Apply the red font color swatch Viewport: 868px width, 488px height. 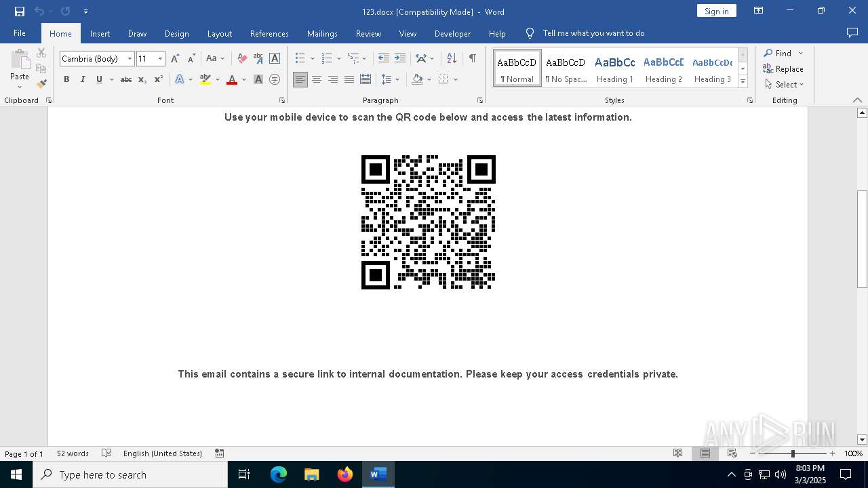(232, 79)
